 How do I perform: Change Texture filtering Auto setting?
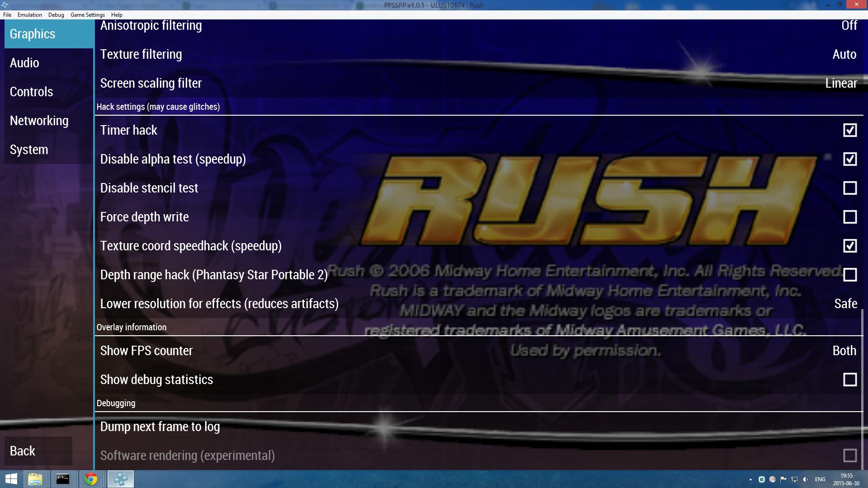point(844,54)
